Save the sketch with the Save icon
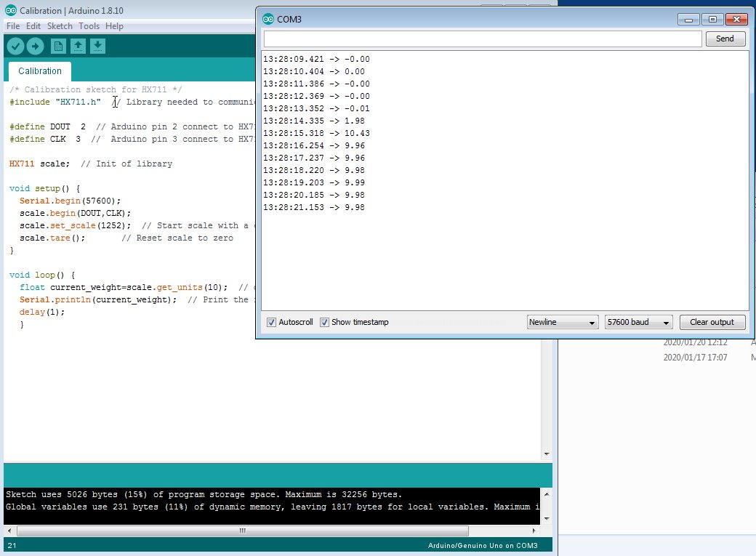 [x=97, y=47]
